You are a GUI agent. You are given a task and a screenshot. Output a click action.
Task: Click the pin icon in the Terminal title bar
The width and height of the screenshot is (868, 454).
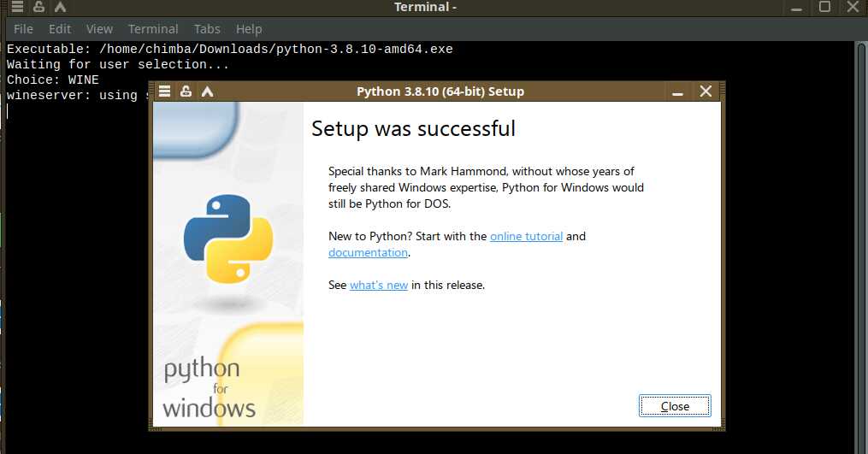click(38, 7)
